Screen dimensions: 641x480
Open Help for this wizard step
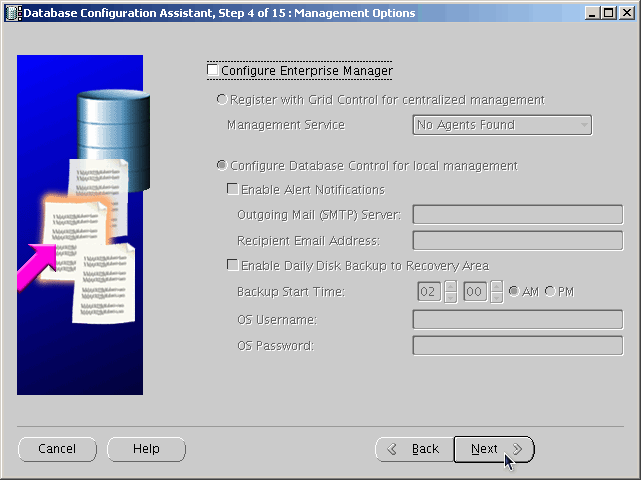coord(146,449)
